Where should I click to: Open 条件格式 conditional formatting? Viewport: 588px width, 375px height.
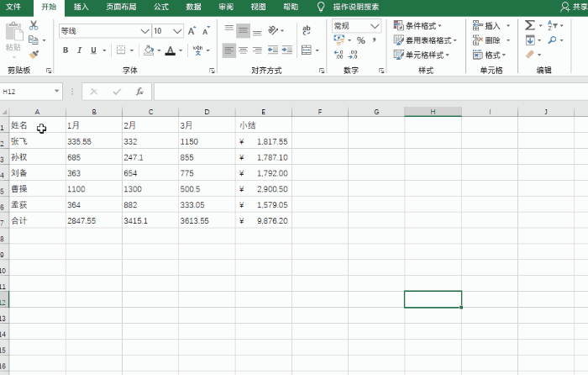(x=422, y=26)
